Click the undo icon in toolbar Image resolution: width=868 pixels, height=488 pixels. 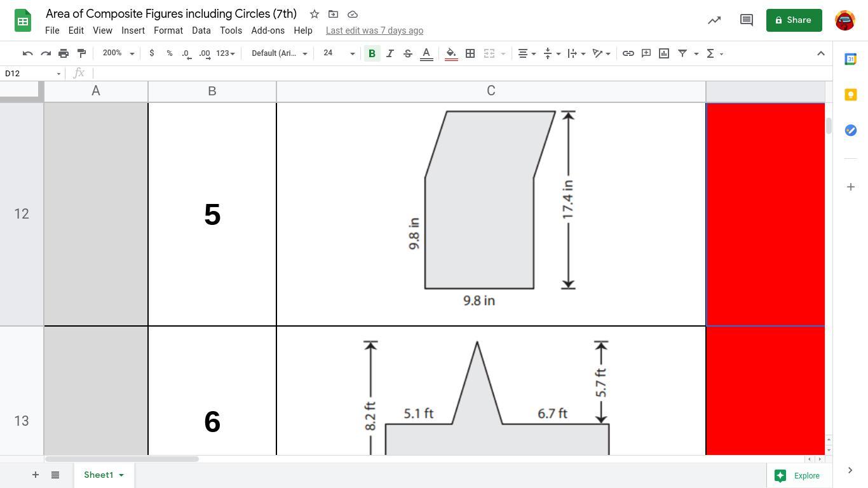[27, 53]
